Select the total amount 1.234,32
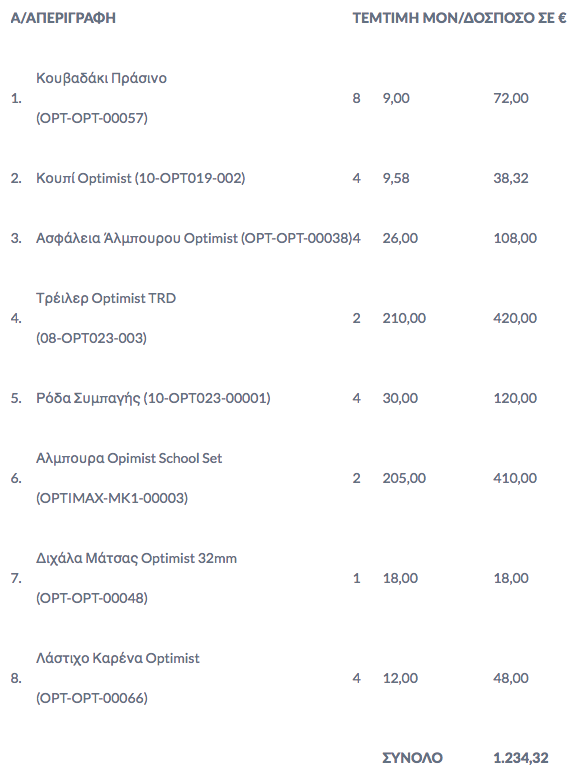Screen dimensions: 579x778 click(x=521, y=758)
